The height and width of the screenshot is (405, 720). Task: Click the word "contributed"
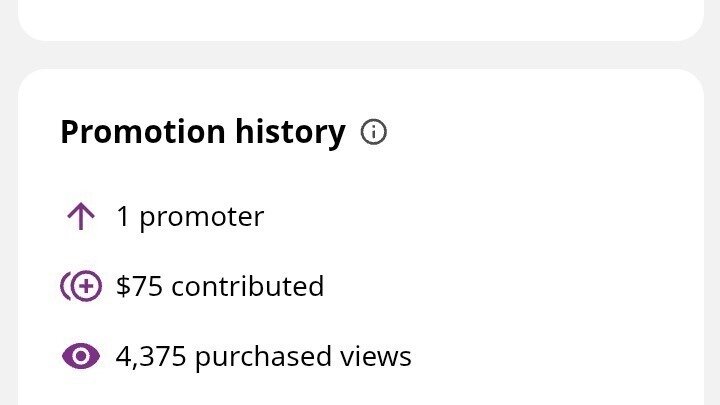pyautogui.click(x=248, y=287)
